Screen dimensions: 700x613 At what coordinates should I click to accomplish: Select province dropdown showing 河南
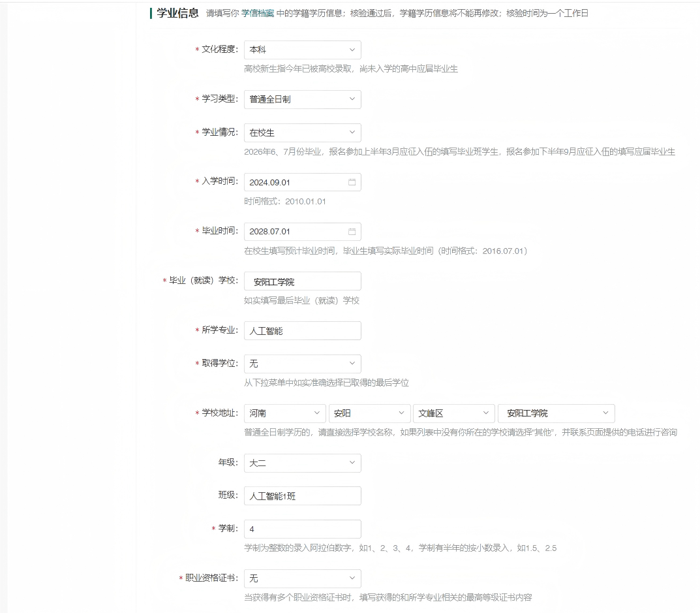tap(284, 413)
